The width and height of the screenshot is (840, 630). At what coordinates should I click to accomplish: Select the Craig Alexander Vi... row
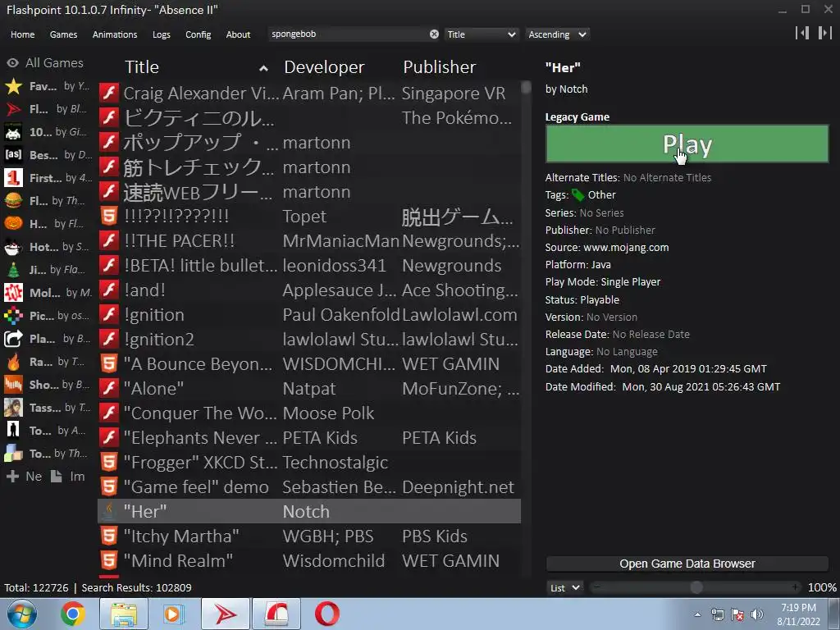tap(309, 94)
